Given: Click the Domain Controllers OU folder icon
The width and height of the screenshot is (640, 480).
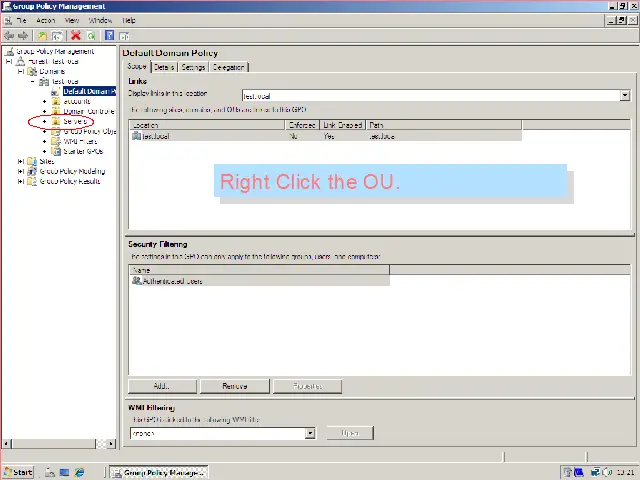Looking at the screenshot, I should (56, 111).
